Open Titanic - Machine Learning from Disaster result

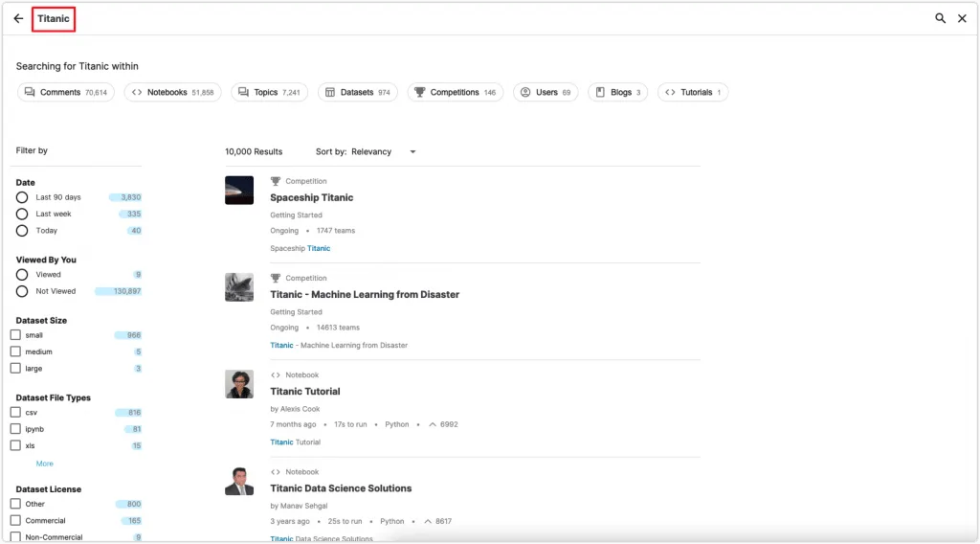(x=365, y=295)
